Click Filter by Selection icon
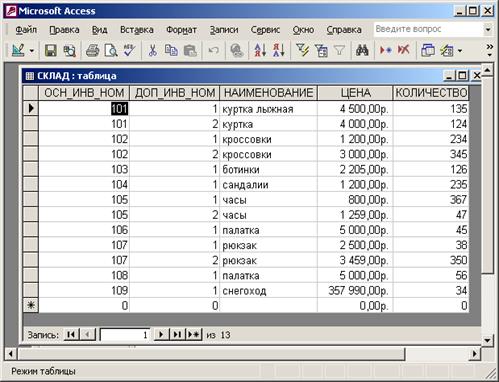 pyautogui.click(x=302, y=51)
